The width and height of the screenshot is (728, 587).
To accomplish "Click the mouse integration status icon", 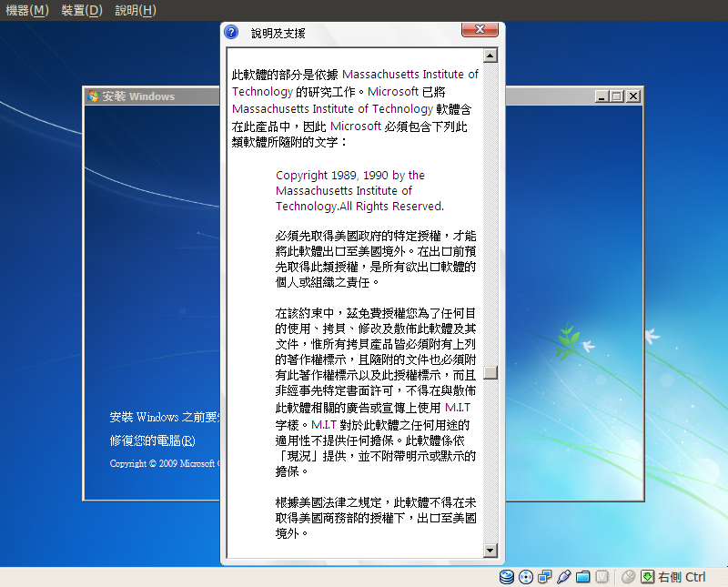I will click(x=628, y=577).
